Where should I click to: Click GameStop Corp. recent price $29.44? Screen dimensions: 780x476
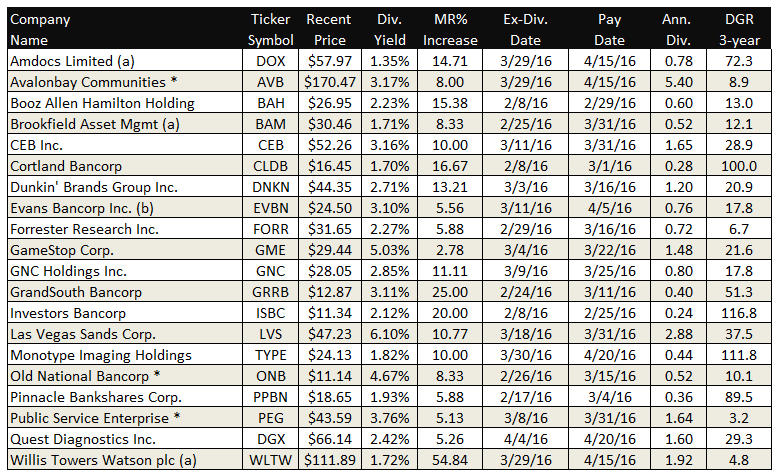click(x=328, y=250)
